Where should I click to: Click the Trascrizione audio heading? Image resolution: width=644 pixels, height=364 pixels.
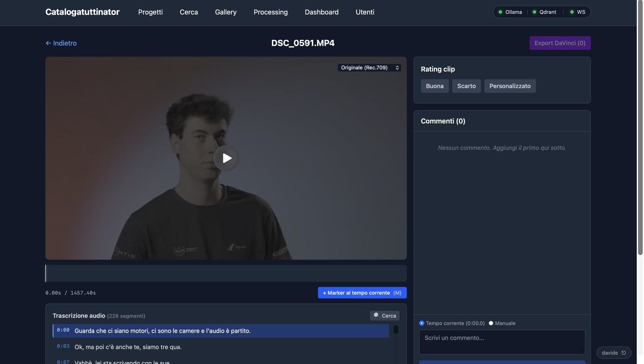coord(79,316)
